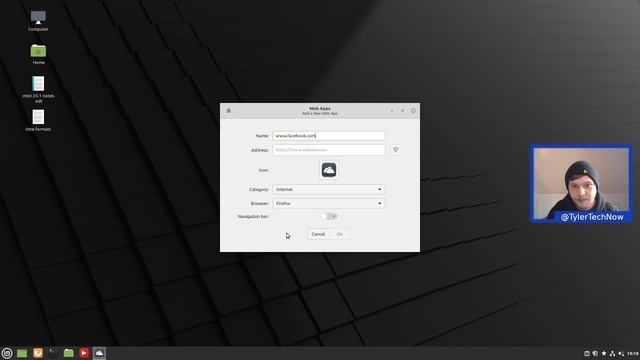Open the Computer desktop icon

click(38, 20)
